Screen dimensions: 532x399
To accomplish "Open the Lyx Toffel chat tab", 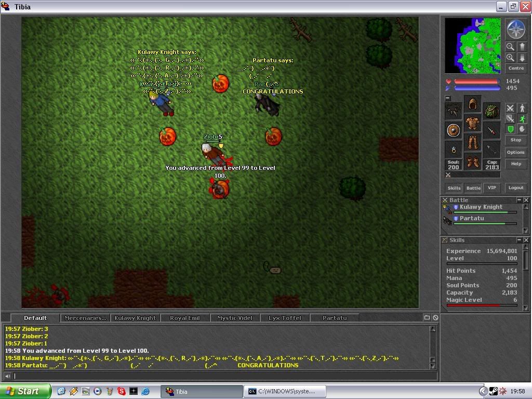I will [x=285, y=318].
